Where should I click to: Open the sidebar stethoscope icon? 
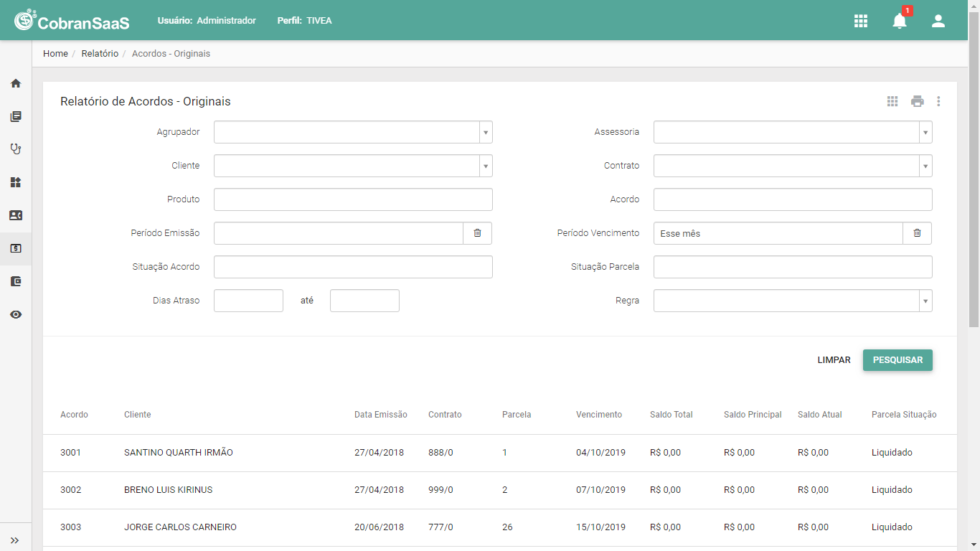tap(16, 149)
